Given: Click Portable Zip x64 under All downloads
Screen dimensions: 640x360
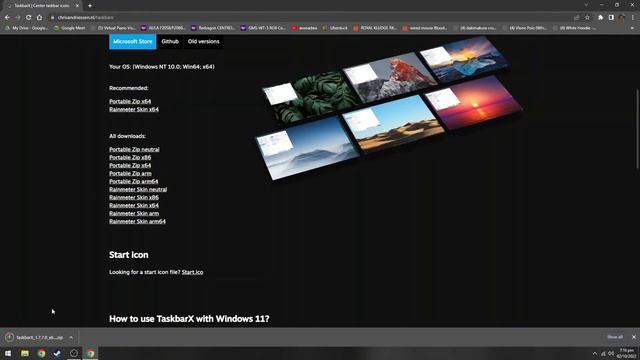Looking at the screenshot, I should coord(130,165).
